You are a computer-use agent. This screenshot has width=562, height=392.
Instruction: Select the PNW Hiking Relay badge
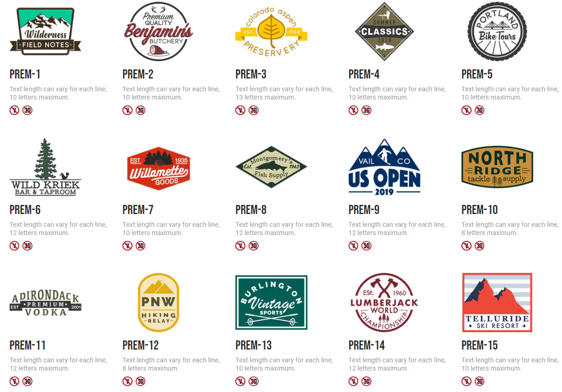tap(158, 302)
